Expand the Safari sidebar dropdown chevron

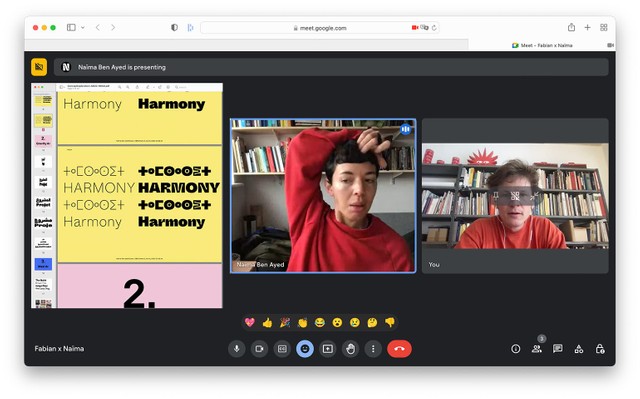(83, 28)
